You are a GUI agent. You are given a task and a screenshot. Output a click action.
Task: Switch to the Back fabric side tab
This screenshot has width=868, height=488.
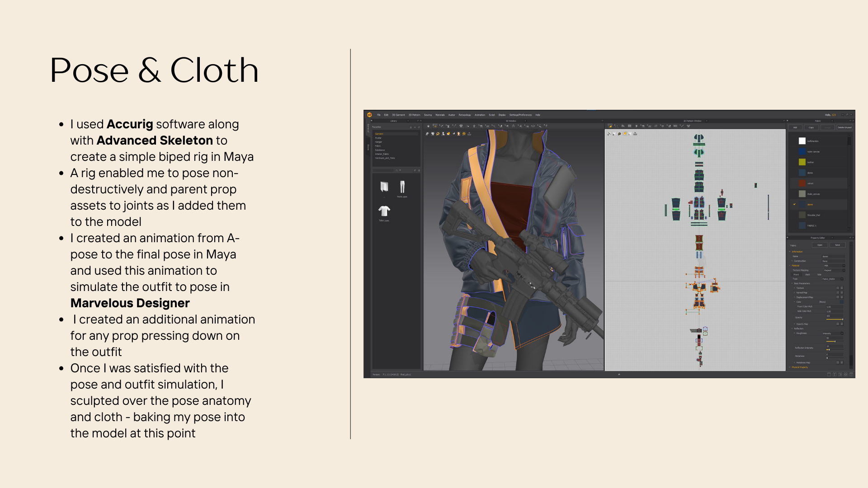pyautogui.click(x=808, y=274)
